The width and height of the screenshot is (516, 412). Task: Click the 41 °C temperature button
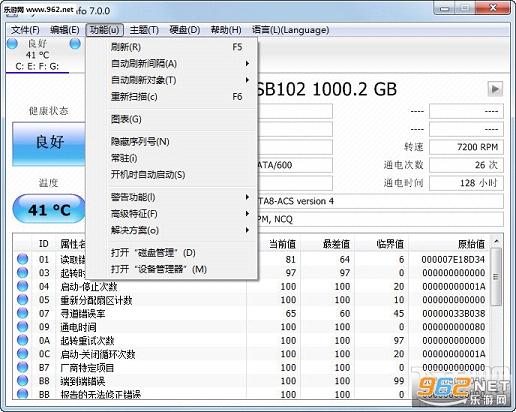tap(49, 209)
